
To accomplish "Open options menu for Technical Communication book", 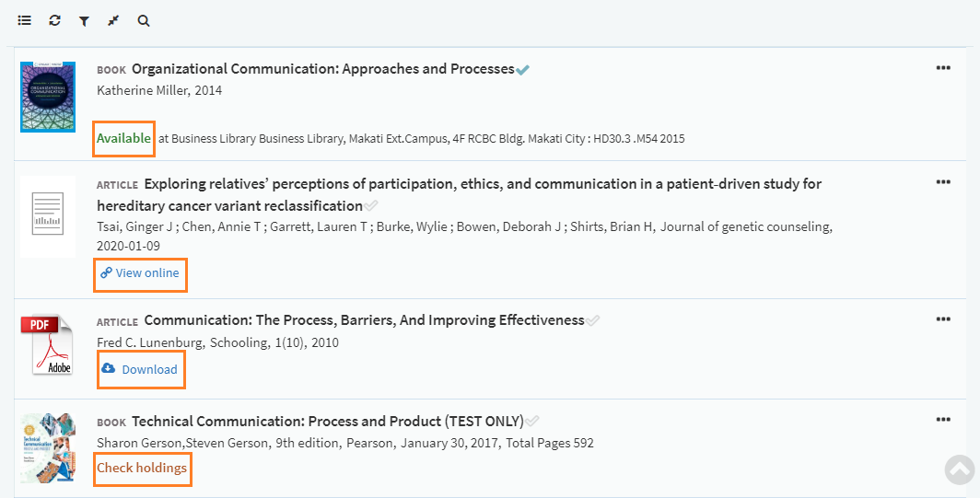I will click(943, 420).
